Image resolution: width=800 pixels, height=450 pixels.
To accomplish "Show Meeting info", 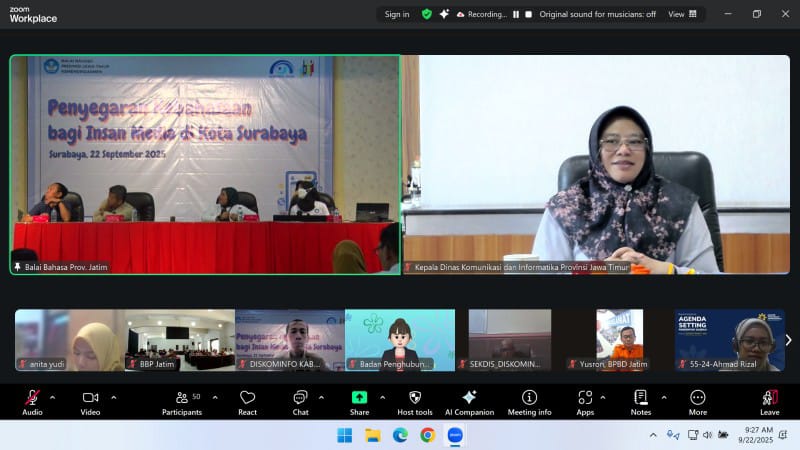I will pos(529,401).
